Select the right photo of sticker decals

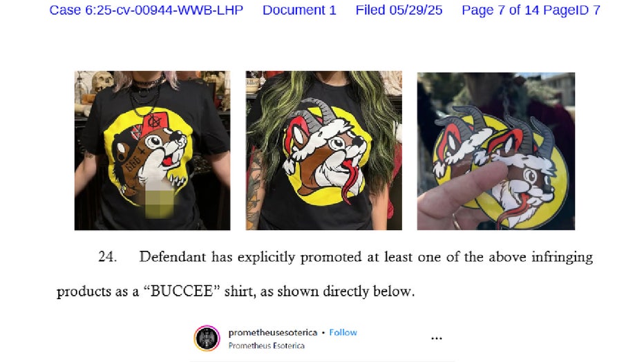495,151
